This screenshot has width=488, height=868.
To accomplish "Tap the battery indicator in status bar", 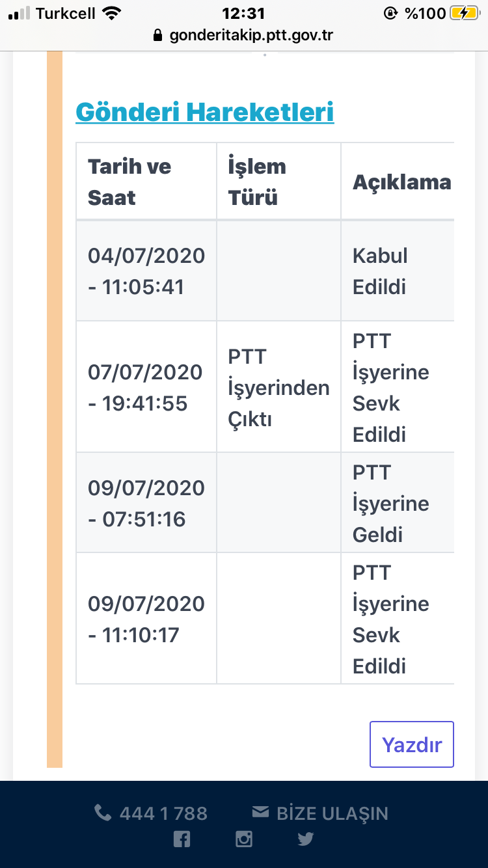I will pos(465,13).
